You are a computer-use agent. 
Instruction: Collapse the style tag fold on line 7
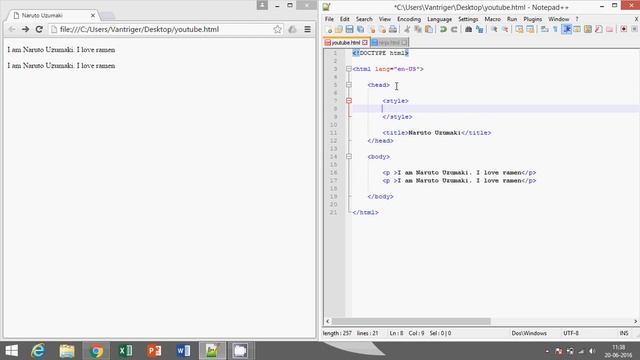click(349, 101)
